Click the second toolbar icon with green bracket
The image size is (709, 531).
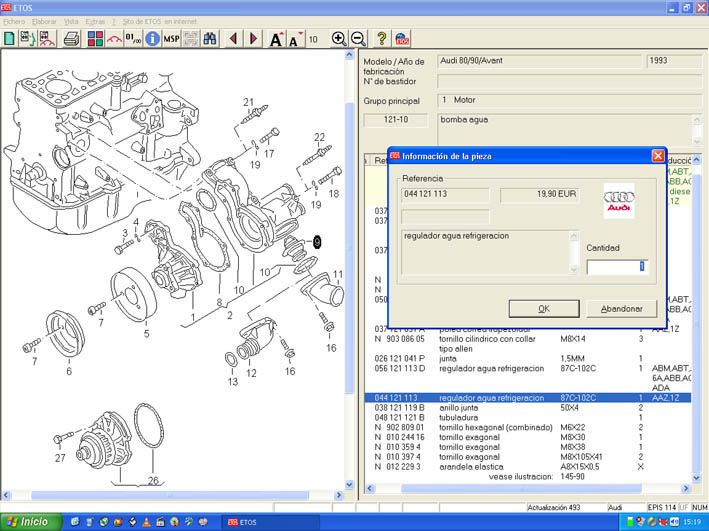28,38
